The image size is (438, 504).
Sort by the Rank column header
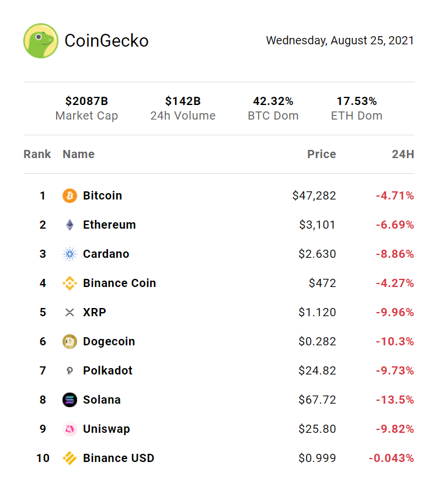coord(37,155)
